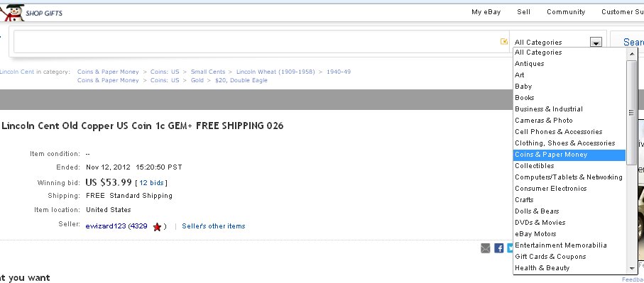Screen dimensions: 644x283
Task: Share listing on Twitter icon
Action: click(x=510, y=248)
